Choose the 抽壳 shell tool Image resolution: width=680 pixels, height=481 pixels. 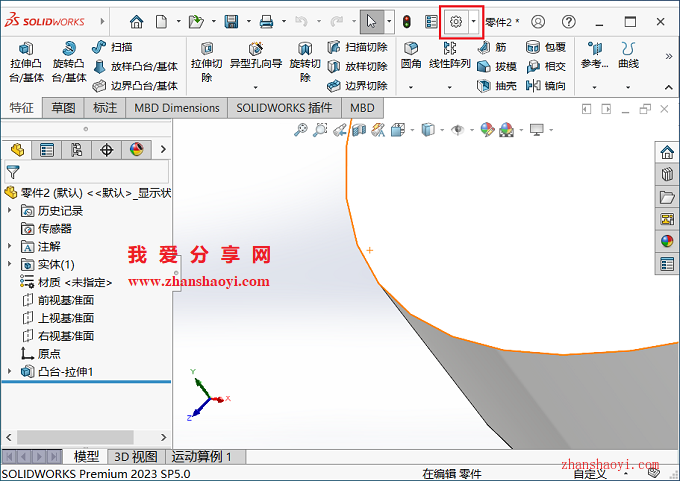(x=497, y=86)
